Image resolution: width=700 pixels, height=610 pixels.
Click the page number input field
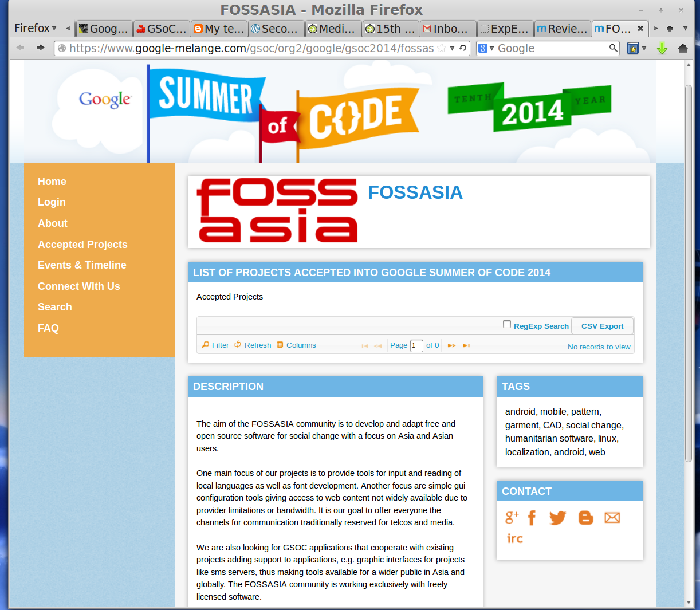tap(416, 345)
